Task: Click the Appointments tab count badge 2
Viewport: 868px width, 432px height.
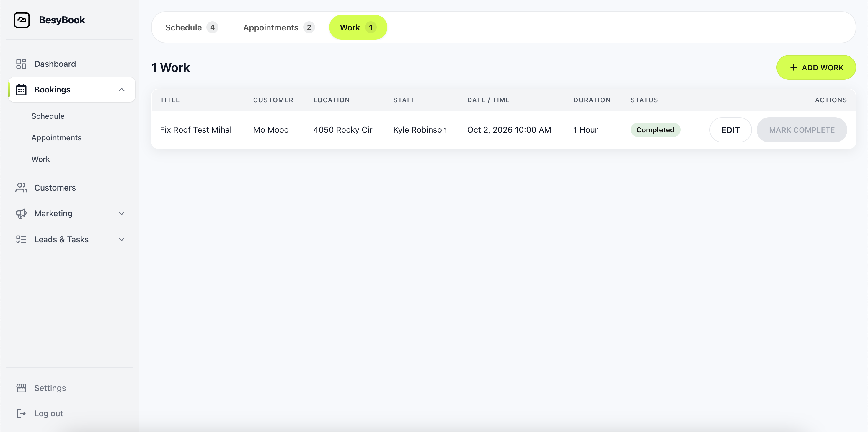Action: click(309, 27)
